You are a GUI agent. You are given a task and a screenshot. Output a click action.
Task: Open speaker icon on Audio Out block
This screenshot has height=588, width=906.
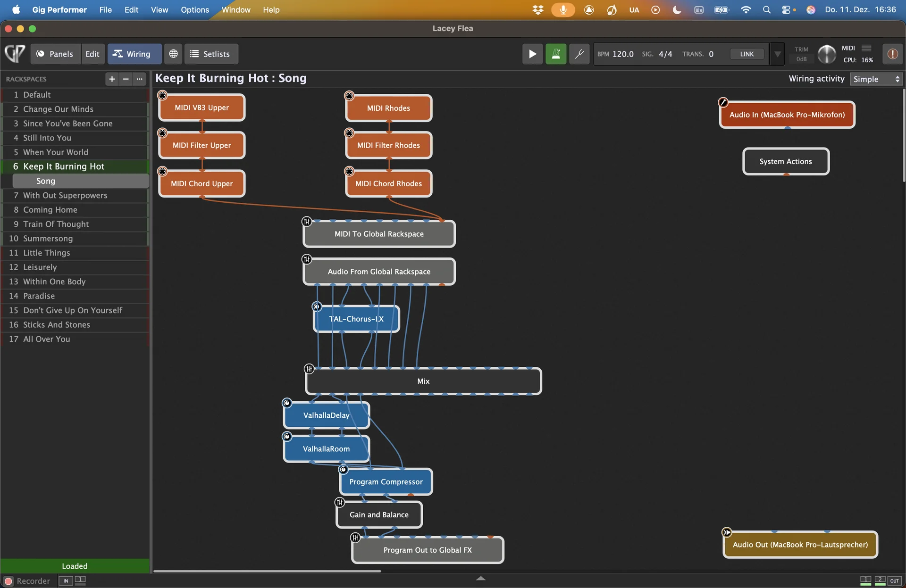[x=727, y=532]
